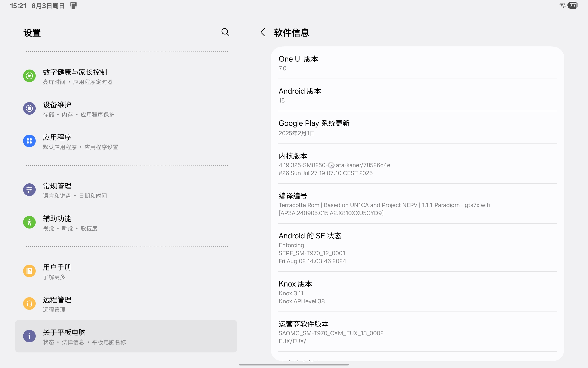The width and height of the screenshot is (588, 368).
Task: Open 应用程序 settings
Action: 126,141
